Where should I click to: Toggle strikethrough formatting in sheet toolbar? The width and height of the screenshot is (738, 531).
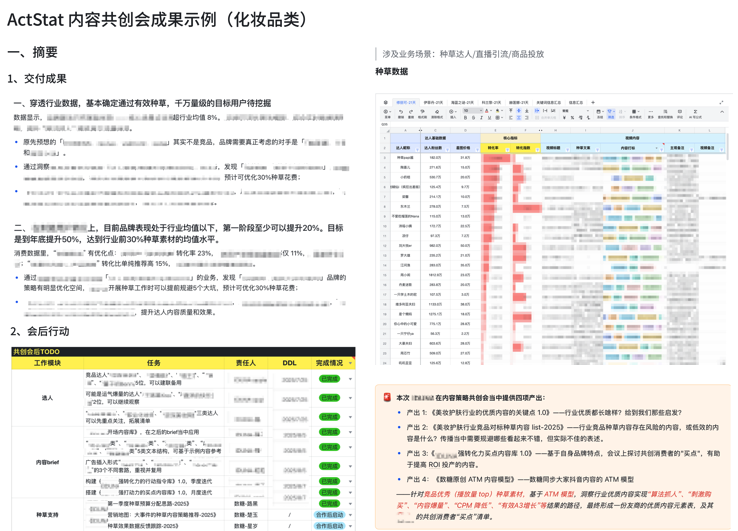pos(473,118)
